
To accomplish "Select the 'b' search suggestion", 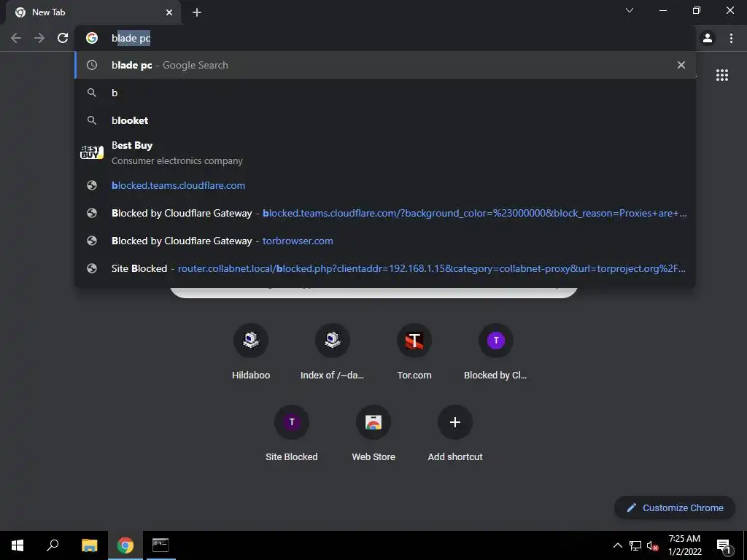I will click(x=385, y=93).
